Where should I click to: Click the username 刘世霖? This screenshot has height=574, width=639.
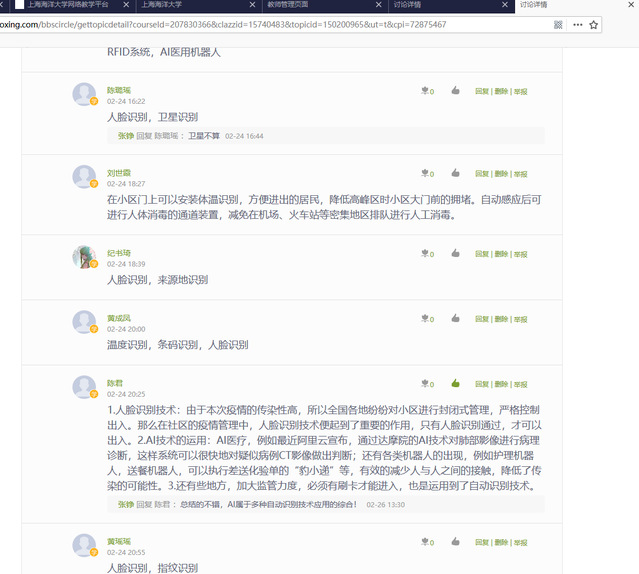119,173
